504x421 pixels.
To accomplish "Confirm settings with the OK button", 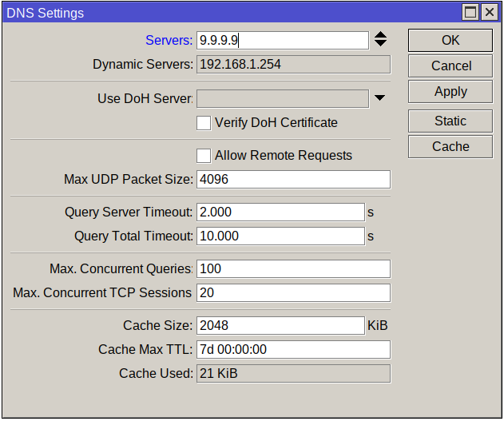I will point(450,40).
